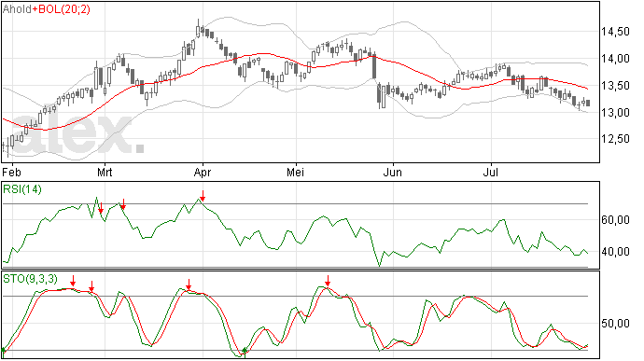This screenshot has height=361, width=644.
Task: Click the Jun month axis label
Action: coord(393,172)
